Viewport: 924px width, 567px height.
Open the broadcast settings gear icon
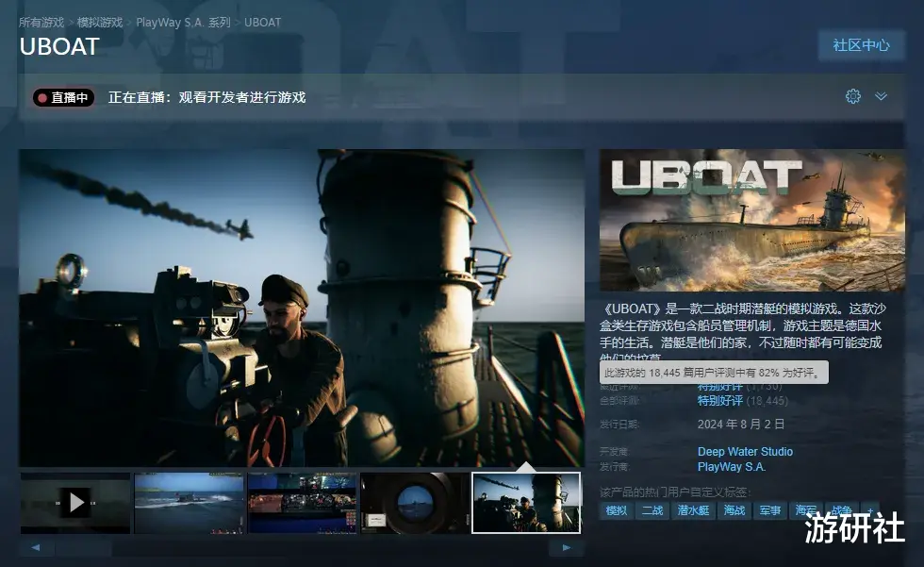(x=852, y=96)
